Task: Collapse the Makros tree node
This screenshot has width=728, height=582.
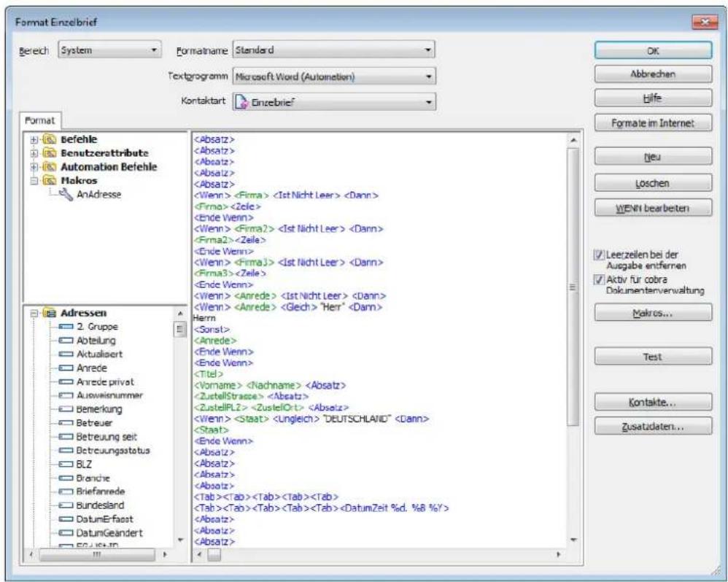Action: tap(34, 181)
